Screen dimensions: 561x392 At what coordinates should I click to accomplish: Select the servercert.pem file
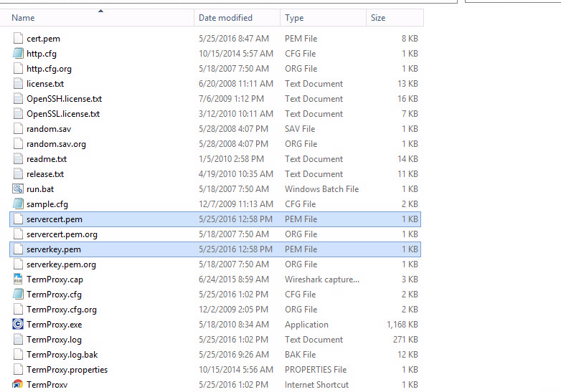click(x=54, y=219)
